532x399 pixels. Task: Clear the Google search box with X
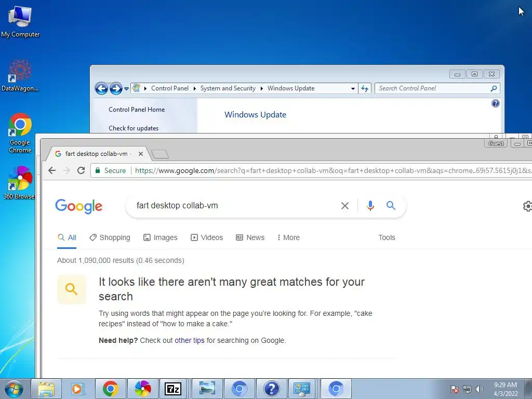(345, 206)
